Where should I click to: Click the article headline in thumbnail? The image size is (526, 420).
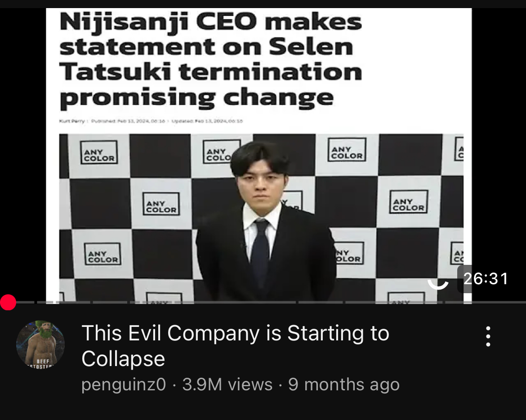pos(211,60)
